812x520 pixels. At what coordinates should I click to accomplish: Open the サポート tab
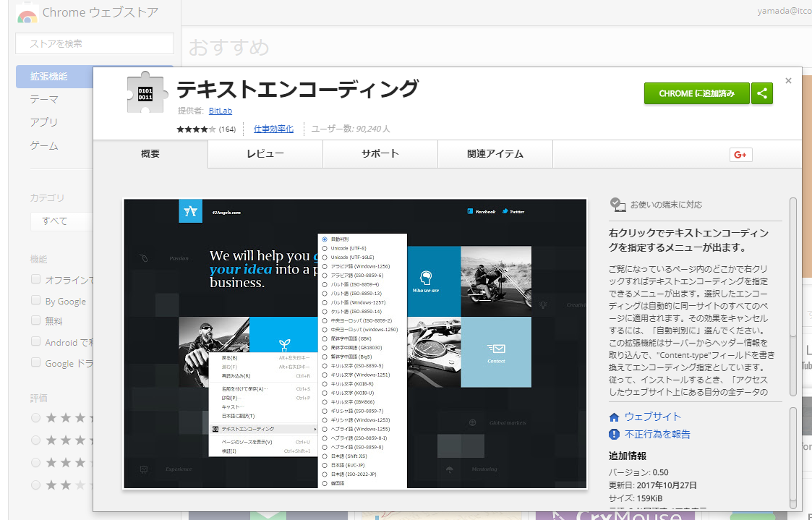point(380,154)
